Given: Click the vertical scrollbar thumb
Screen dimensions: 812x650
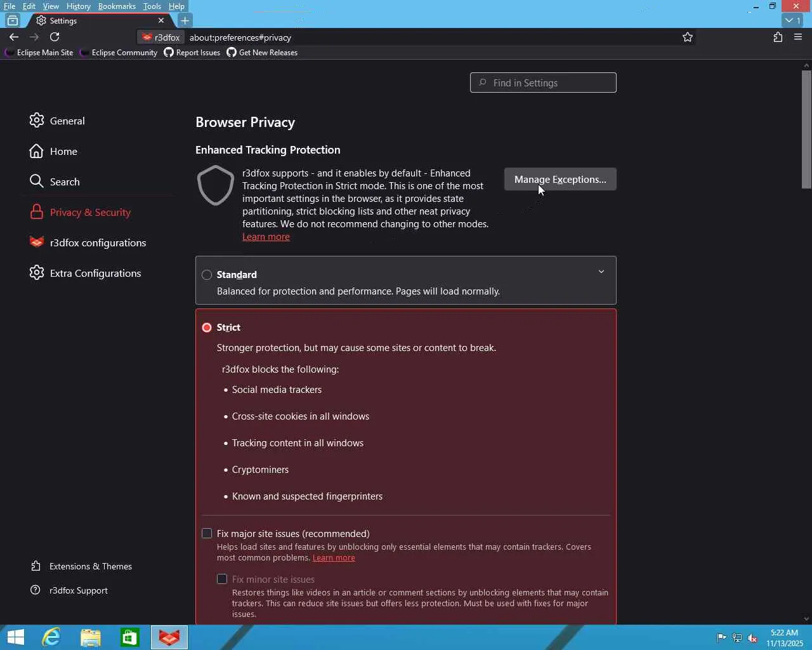Looking at the screenshot, I should click(806, 129).
